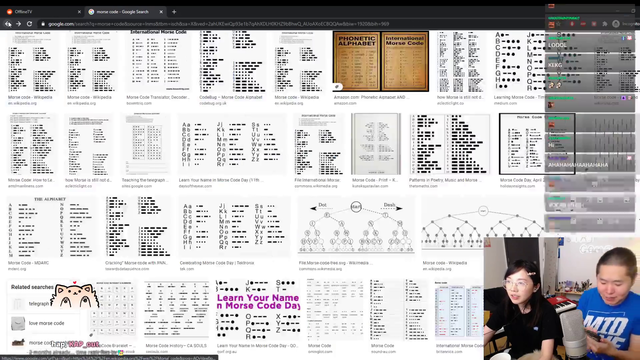Viewport: 640px width, 360px height.
Task: Open the Celebrating Morse Code Day Tektronix image
Action: [234, 227]
